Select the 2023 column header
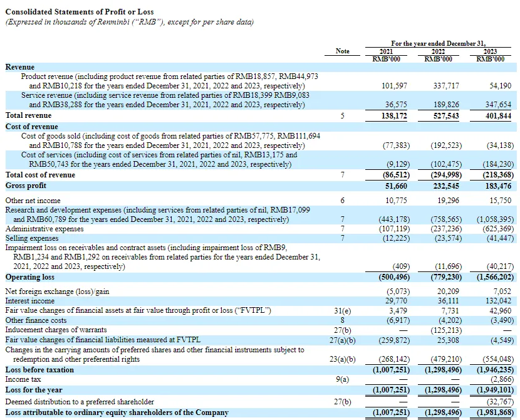Screen dimensions: 520x420 [x=491, y=51]
